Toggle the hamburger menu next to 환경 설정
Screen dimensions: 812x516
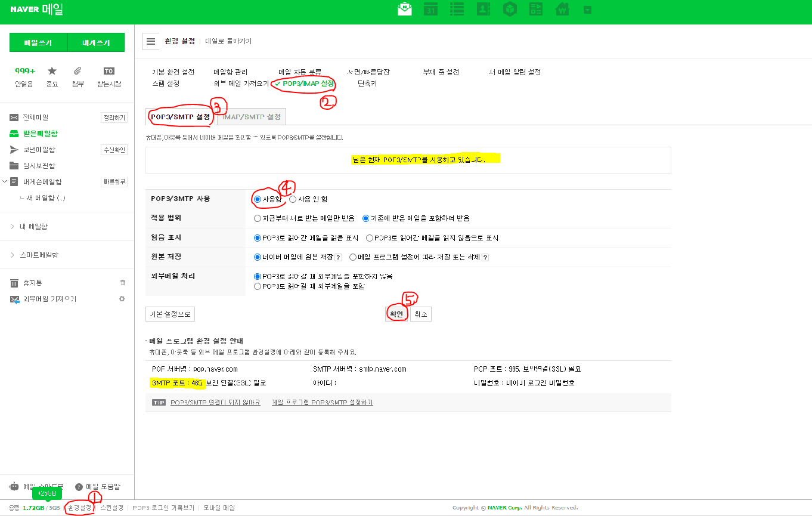click(151, 41)
